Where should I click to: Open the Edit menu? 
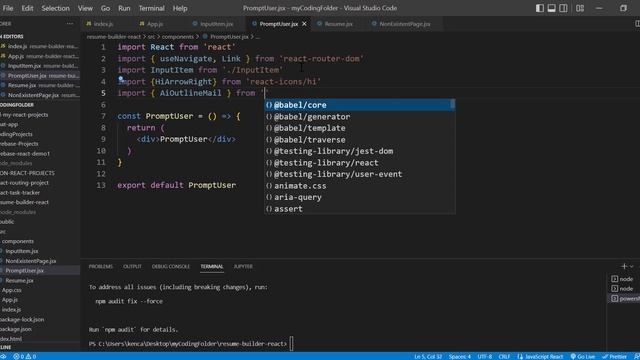tap(27, 8)
